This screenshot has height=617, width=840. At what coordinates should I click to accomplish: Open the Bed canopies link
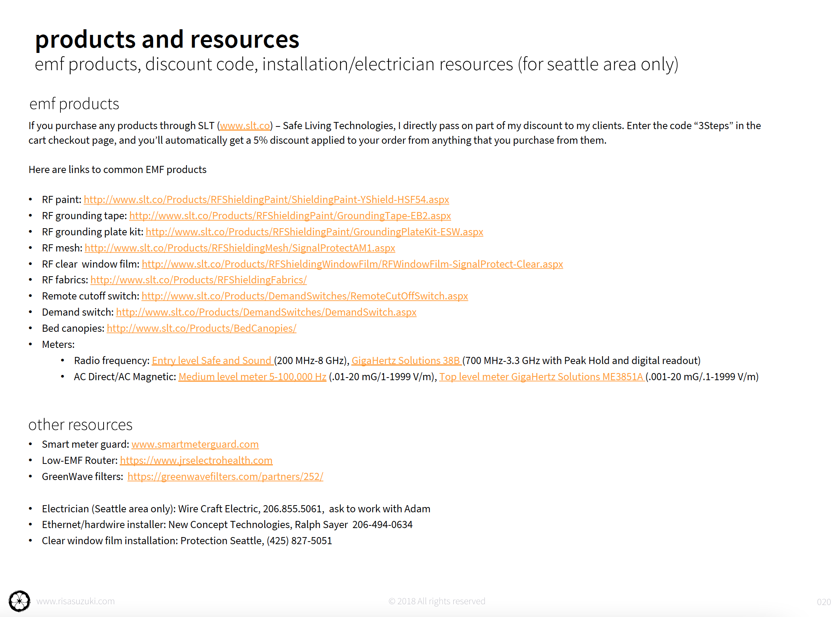click(x=202, y=328)
